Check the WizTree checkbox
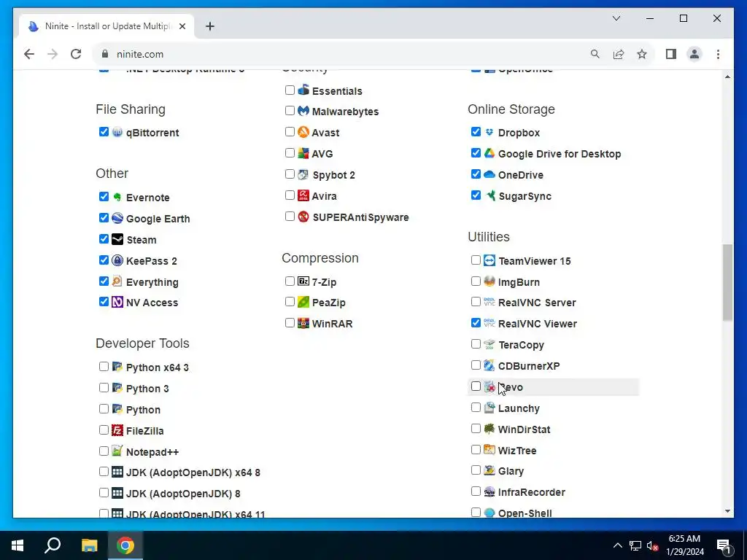The width and height of the screenshot is (747, 560). 476,449
